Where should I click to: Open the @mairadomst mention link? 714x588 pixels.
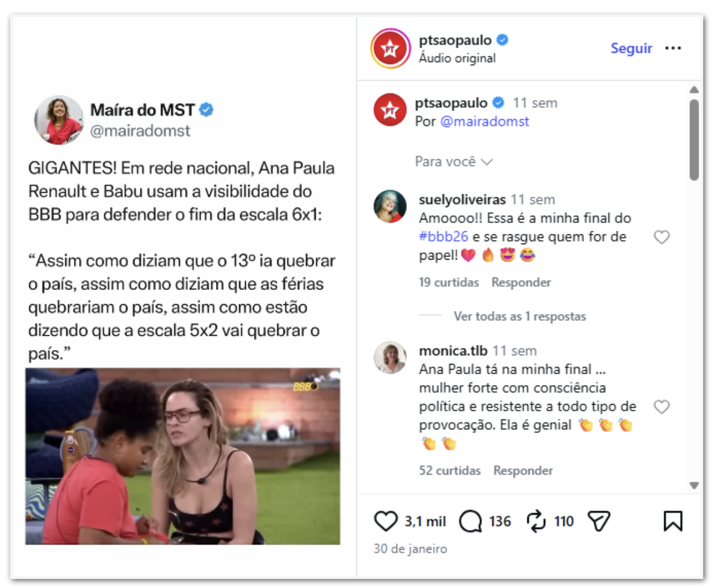[x=485, y=121]
